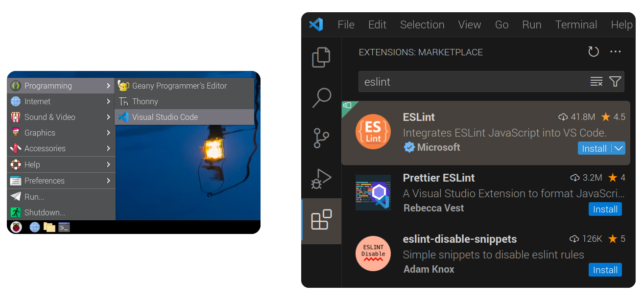Expand the Internet submenu arrow

pos(108,101)
